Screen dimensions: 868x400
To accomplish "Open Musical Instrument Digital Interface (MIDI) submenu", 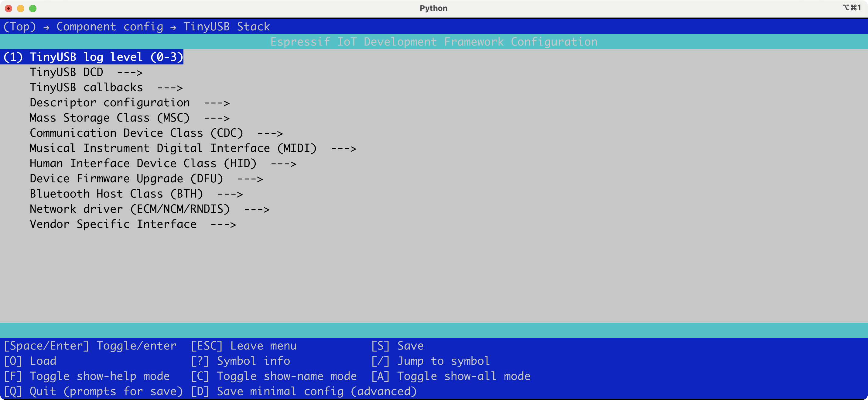I will click(193, 148).
